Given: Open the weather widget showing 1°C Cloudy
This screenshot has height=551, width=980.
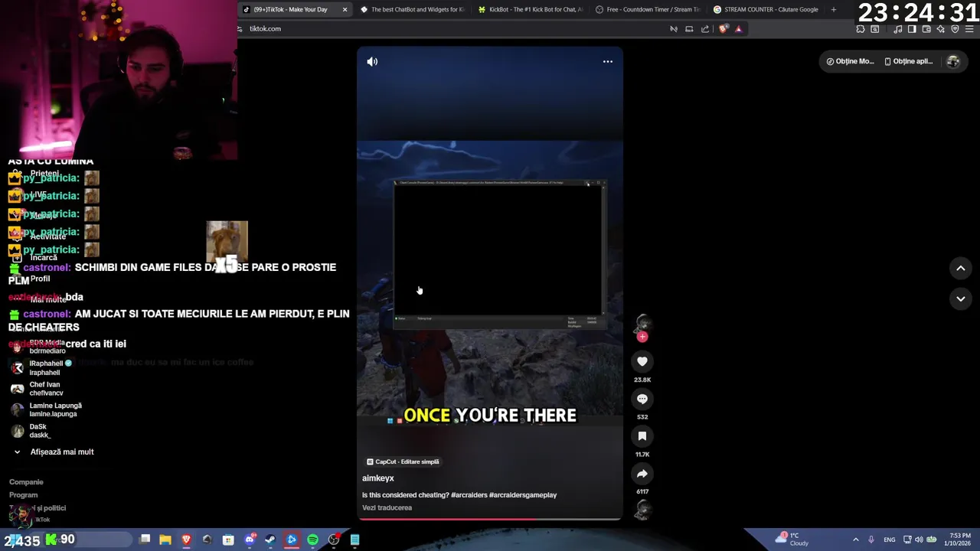Looking at the screenshot, I should coord(792,540).
